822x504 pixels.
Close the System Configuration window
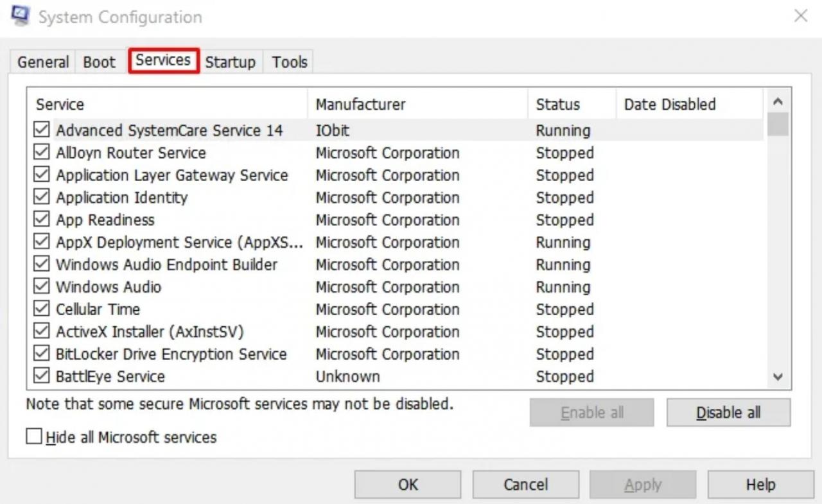click(x=800, y=16)
